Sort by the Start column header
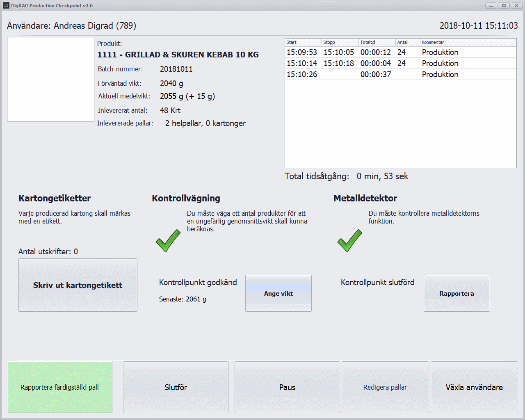Image resolution: width=525 pixels, height=420 pixels. tap(303, 42)
